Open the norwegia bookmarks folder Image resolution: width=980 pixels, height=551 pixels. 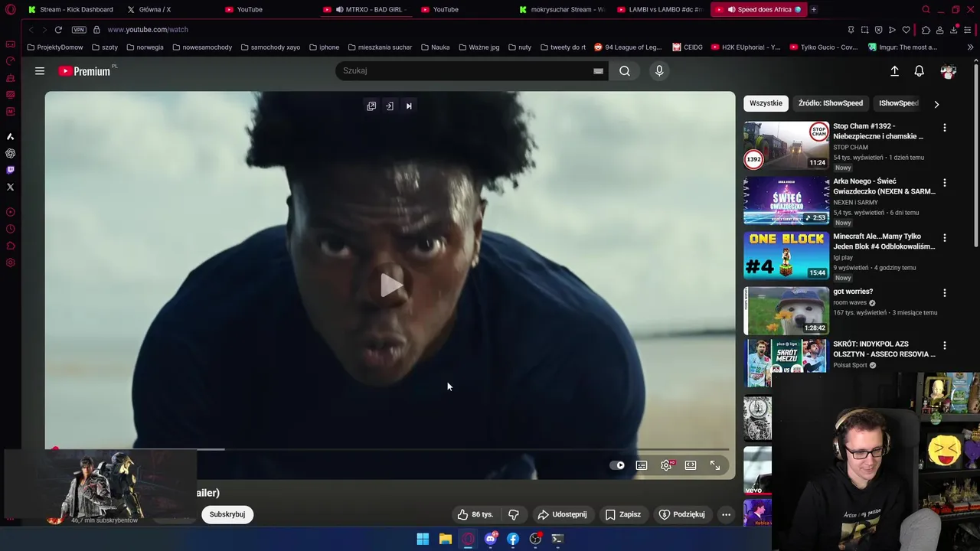pos(145,47)
